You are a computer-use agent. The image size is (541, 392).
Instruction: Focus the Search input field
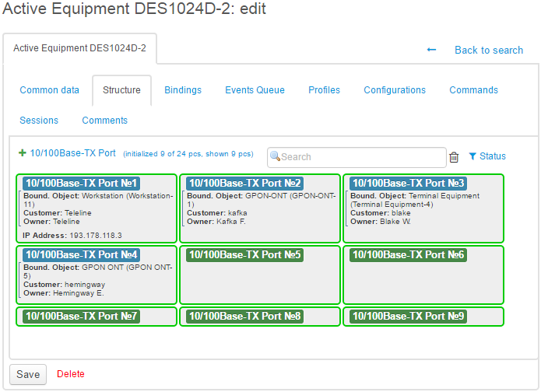(x=357, y=157)
